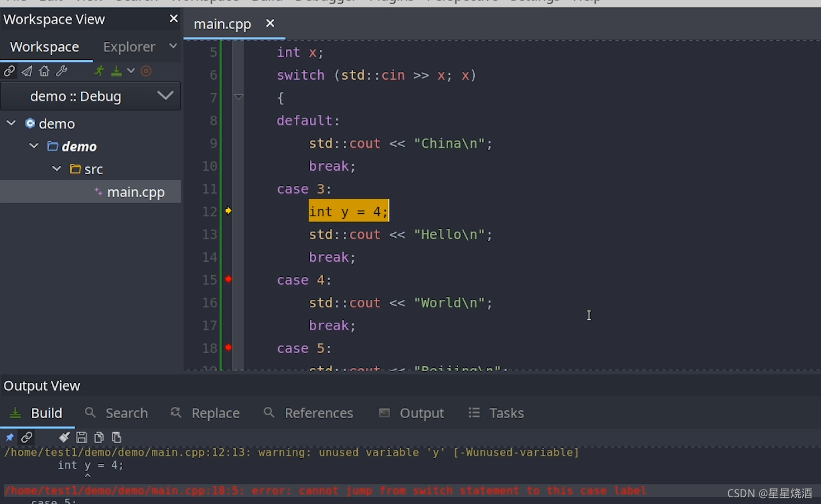Click the 'case 3:' label in code
Viewport: 821px width, 504px height.
point(304,189)
